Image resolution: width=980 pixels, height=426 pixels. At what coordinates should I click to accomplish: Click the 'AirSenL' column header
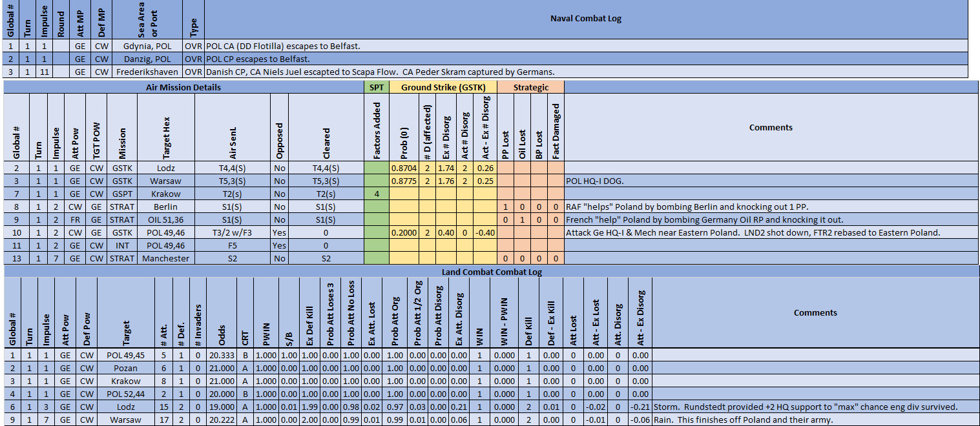coord(233,128)
